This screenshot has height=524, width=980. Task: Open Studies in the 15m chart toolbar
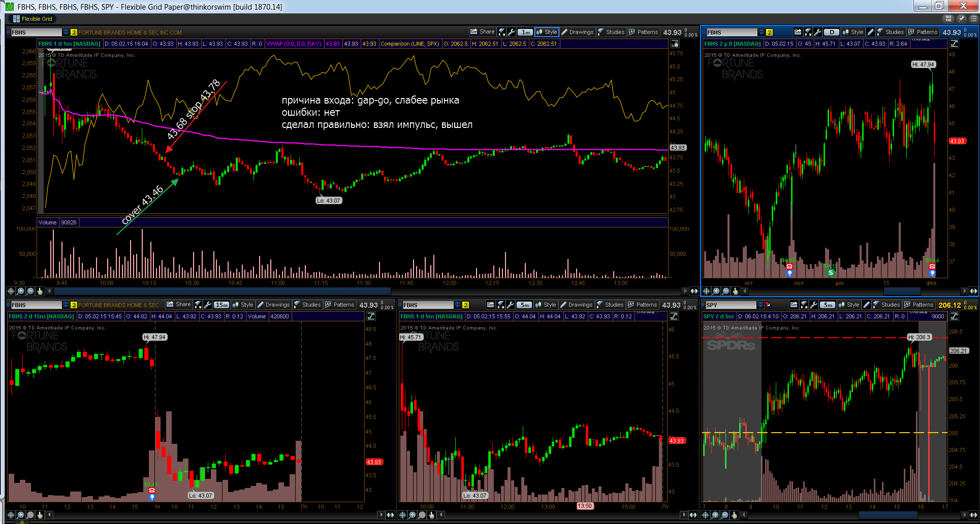tap(307, 305)
